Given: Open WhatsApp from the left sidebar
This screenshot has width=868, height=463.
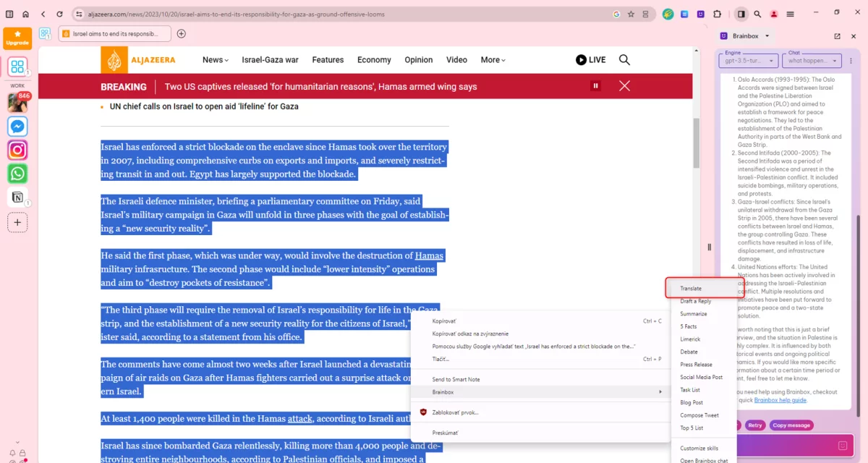Looking at the screenshot, I should [17, 174].
